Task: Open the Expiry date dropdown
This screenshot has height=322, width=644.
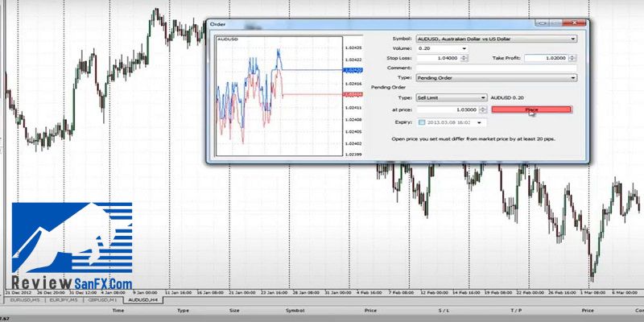Action: coord(481,122)
